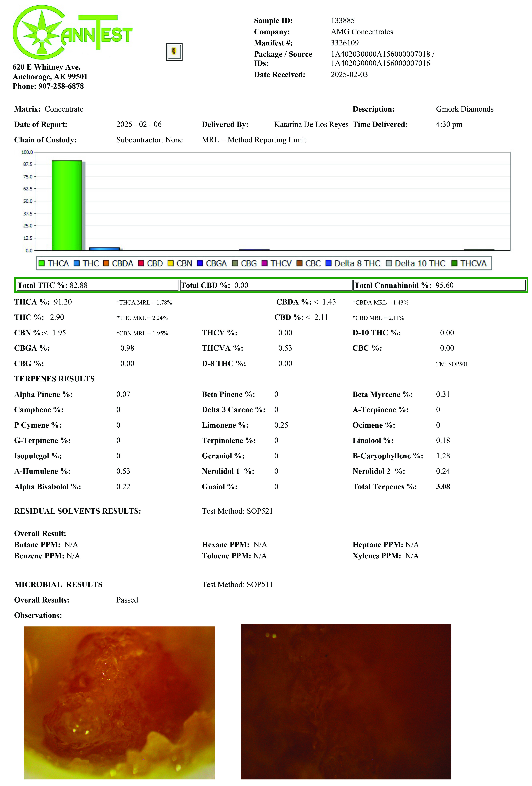Click the THCV magenta legend swatch
This screenshot has width=532, height=786.
click(x=264, y=263)
